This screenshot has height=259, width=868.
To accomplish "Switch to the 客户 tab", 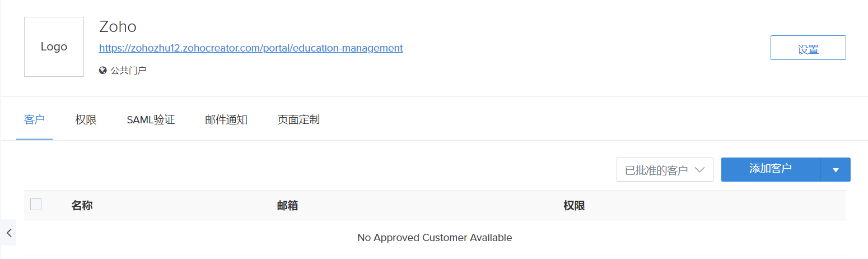I will tap(34, 120).
